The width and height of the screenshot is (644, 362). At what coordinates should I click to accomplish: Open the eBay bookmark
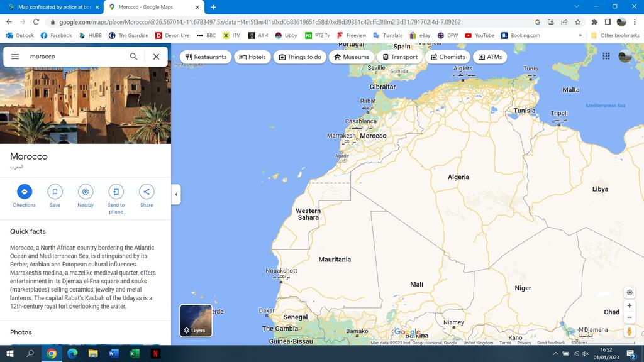click(x=420, y=35)
